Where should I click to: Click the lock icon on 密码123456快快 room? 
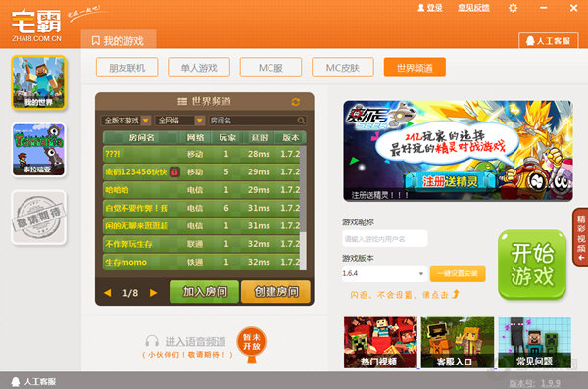pyautogui.click(x=174, y=171)
